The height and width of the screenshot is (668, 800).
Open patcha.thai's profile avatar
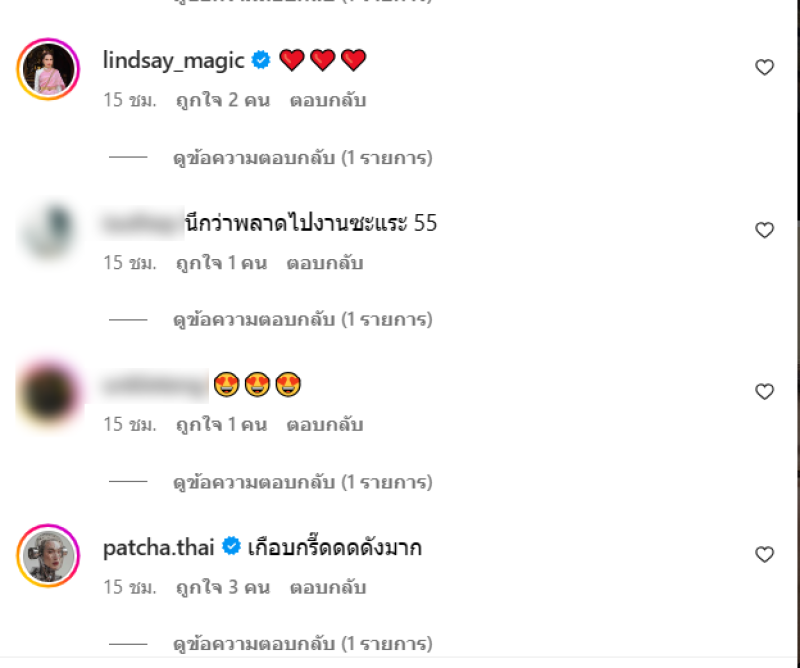48,556
